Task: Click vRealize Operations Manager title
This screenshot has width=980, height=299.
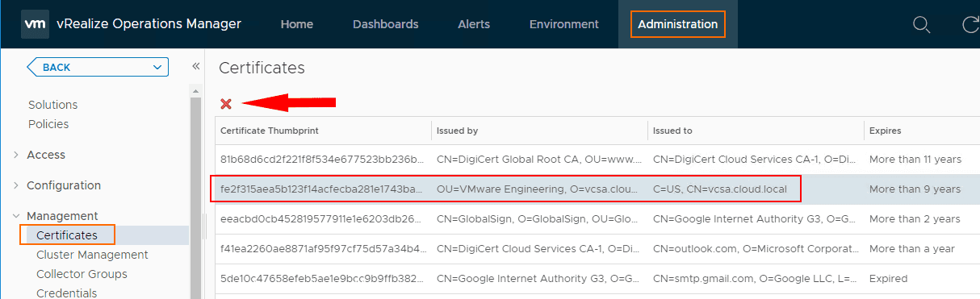Action: pyautogui.click(x=149, y=23)
